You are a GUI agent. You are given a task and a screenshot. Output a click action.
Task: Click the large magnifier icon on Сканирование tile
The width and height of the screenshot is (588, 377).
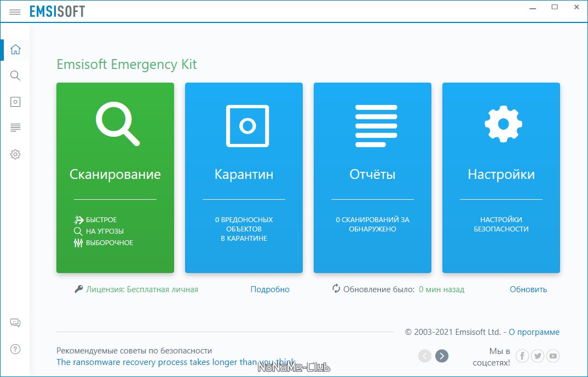[x=117, y=124]
